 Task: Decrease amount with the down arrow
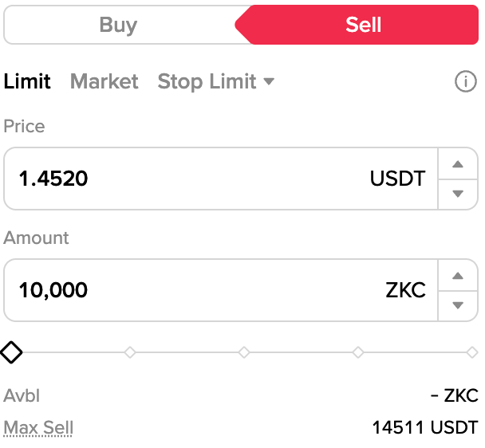(458, 305)
